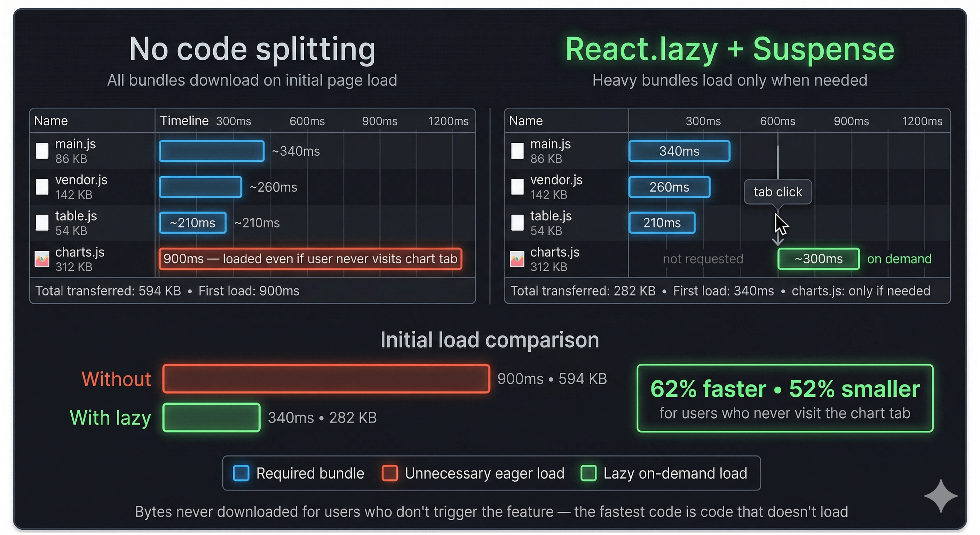Viewport: 980px width, 535px height.
Task: Click the 'not requested' text in the charts.js row
Action: coord(703,259)
